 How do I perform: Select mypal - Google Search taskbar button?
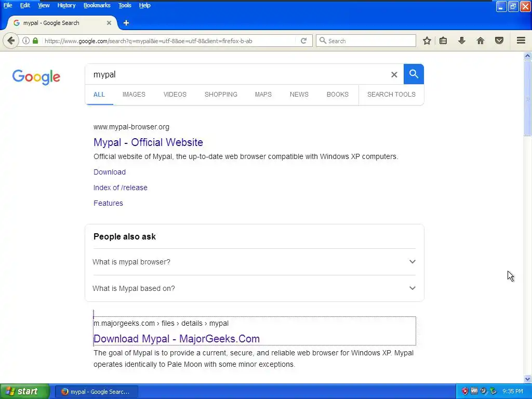96,392
